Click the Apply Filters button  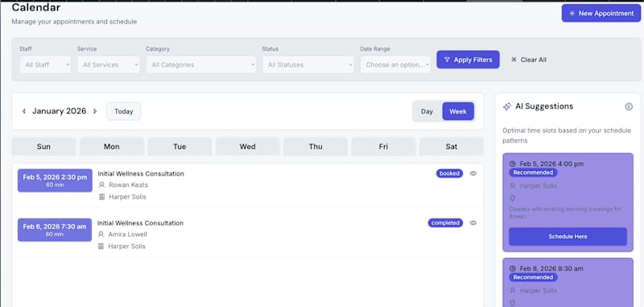click(468, 60)
